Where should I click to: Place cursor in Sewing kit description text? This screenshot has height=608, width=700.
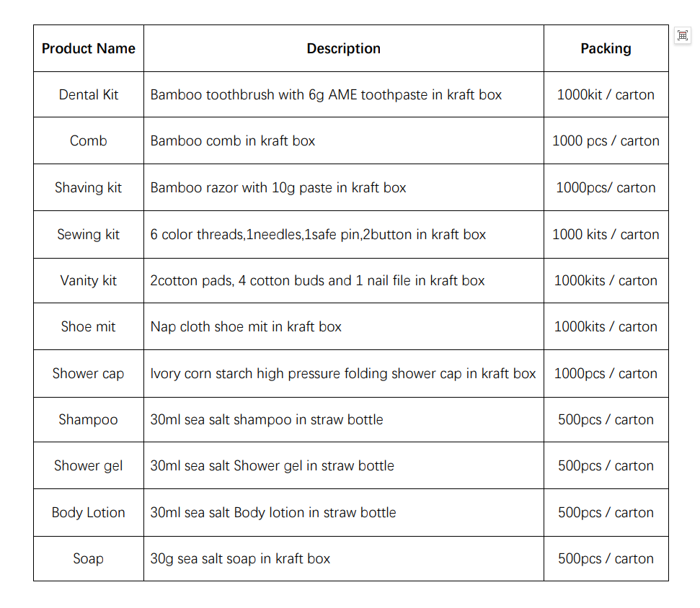click(318, 235)
